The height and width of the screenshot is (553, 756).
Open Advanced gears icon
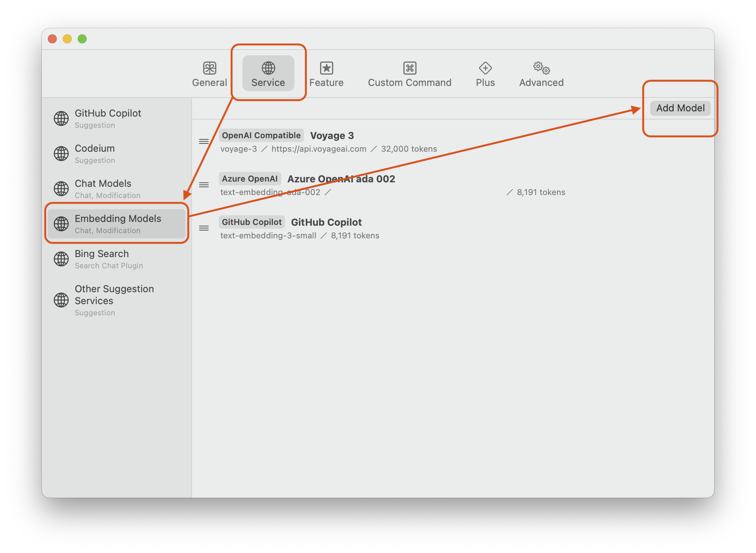coord(541,68)
